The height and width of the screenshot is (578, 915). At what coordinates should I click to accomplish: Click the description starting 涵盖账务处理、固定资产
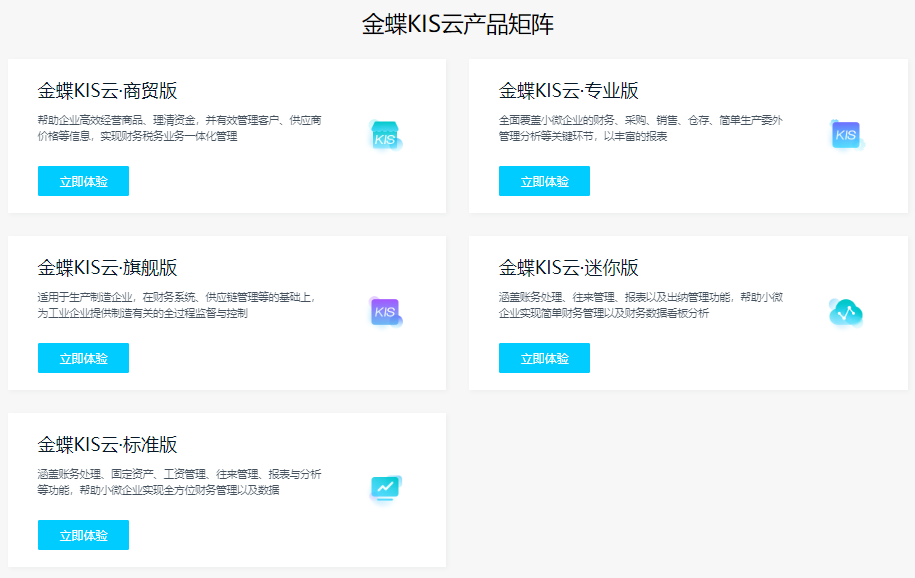pos(179,482)
